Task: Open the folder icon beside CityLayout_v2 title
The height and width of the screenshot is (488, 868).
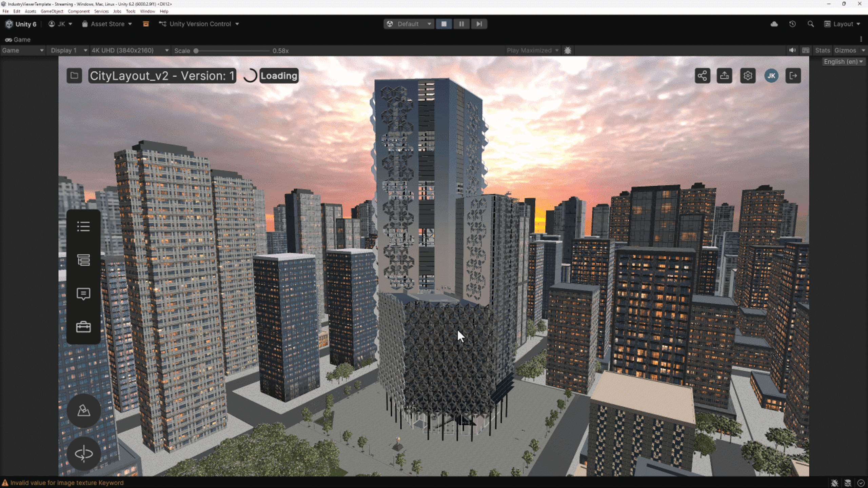Action: tap(74, 76)
